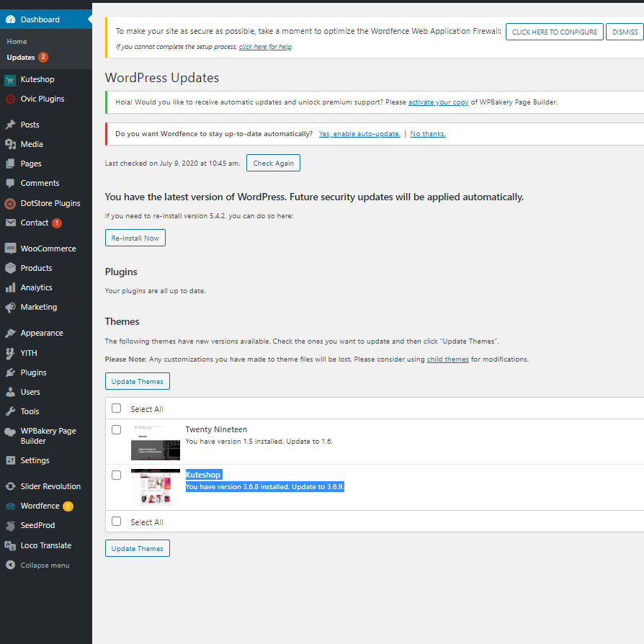Image resolution: width=644 pixels, height=644 pixels.
Task: Click the Pages icon in sidebar
Action: pyautogui.click(x=10, y=164)
